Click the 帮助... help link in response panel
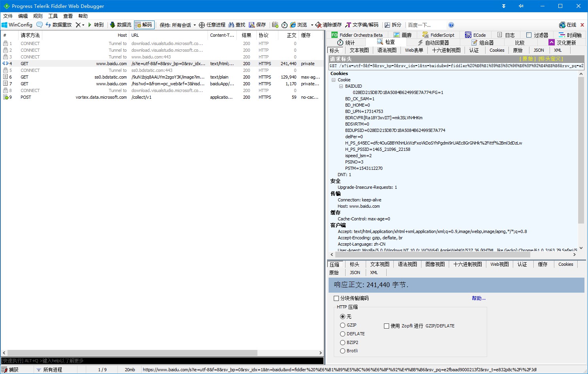 tap(478, 298)
